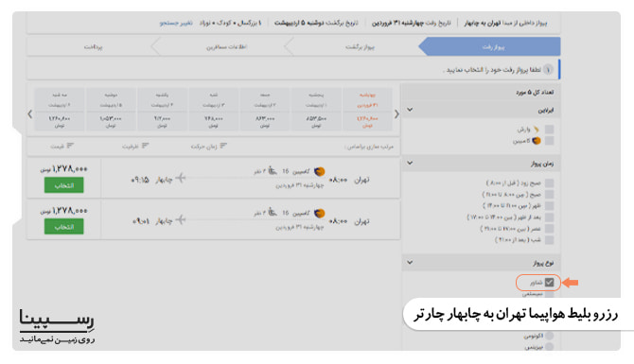Click the sort icon beside capacity
Image resolution: width=634 pixels, height=364 pixels.
pyautogui.click(x=145, y=146)
